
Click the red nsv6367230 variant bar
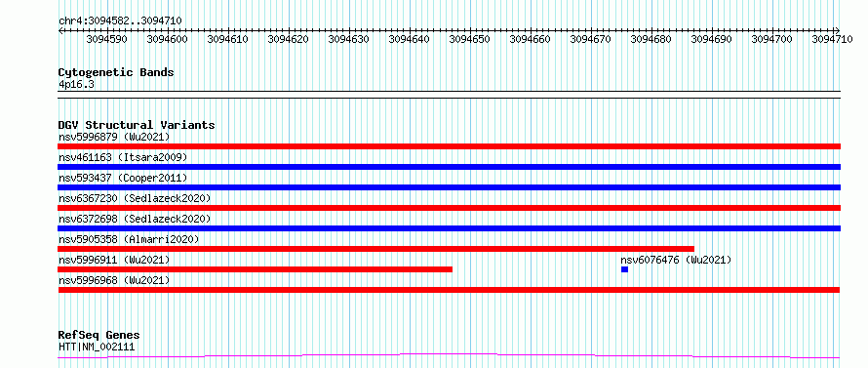[x=449, y=208]
